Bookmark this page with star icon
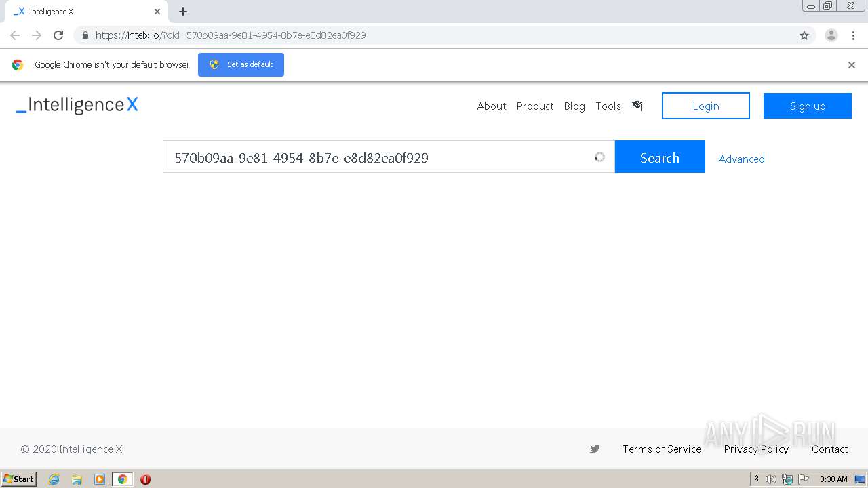The width and height of the screenshot is (868, 488). point(804,35)
